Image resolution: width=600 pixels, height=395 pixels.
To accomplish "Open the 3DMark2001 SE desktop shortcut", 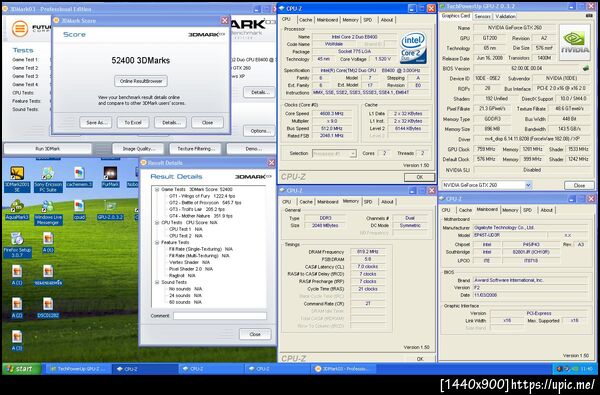I will [x=17, y=178].
